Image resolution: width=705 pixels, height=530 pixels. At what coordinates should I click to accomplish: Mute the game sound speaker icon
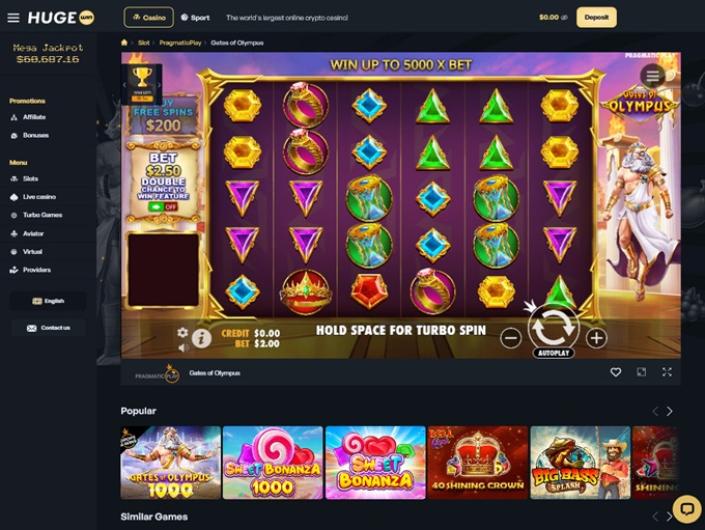point(183,348)
